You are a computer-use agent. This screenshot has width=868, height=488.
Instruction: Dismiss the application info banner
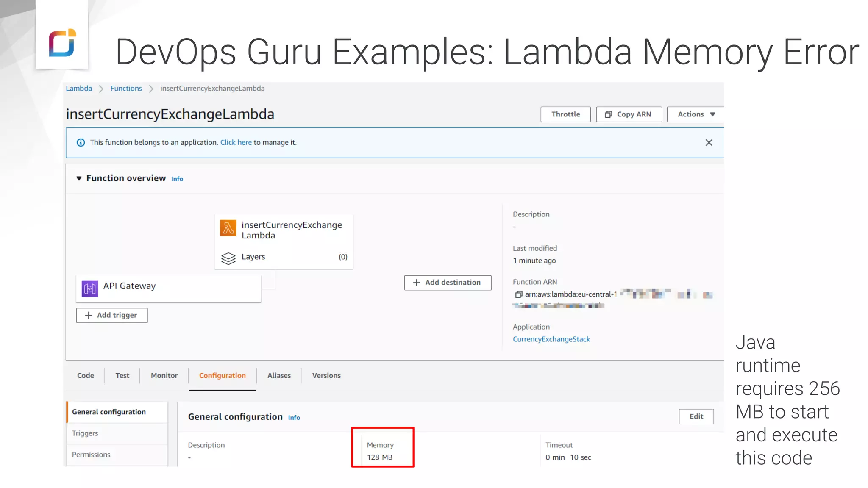pos(709,143)
